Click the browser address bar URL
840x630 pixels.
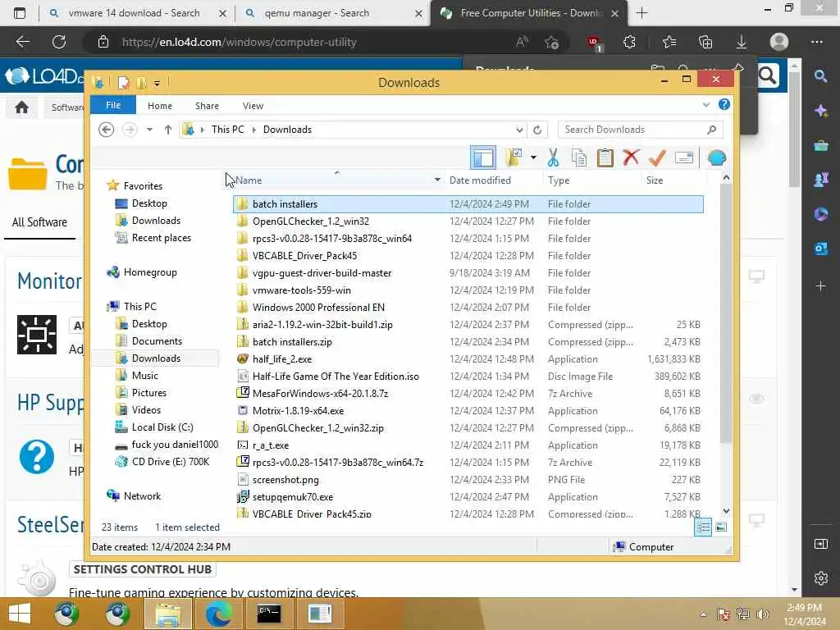click(x=239, y=42)
